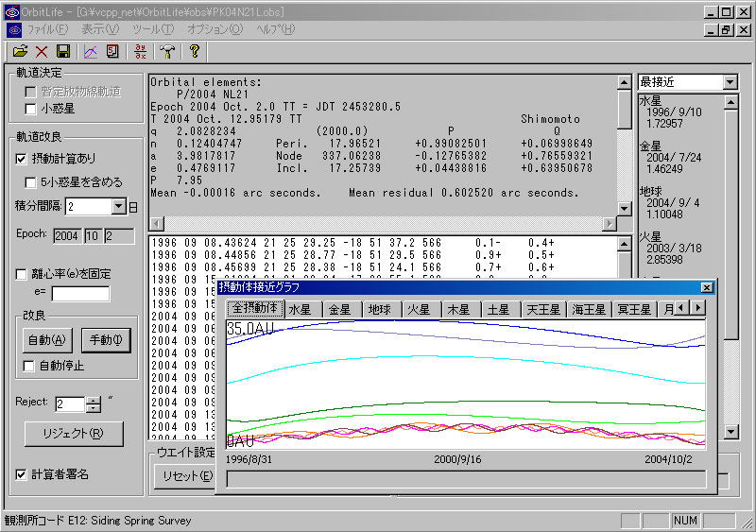Click the report document toolbar icon
This screenshot has width=756, height=532.
tap(112, 51)
